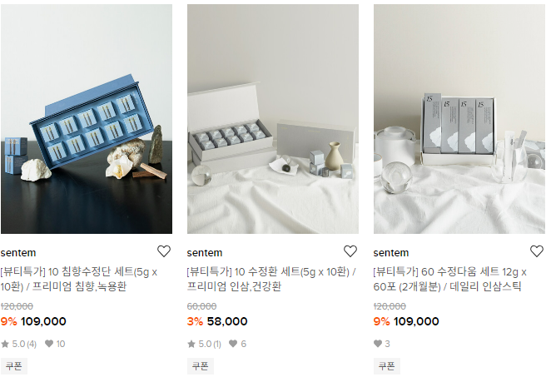Image resolution: width=546 pixels, height=392 pixels.
Task: Open the white 수정환 box product image
Action: tap(273, 119)
